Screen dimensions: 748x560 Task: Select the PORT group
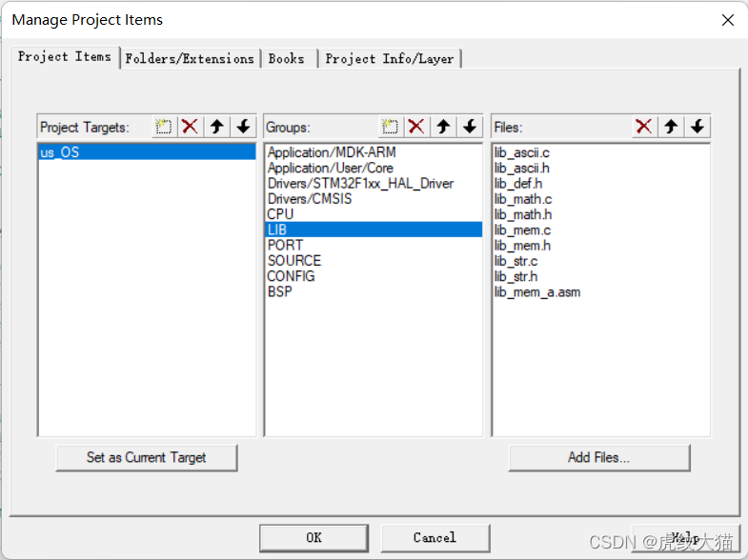(373, 245)
